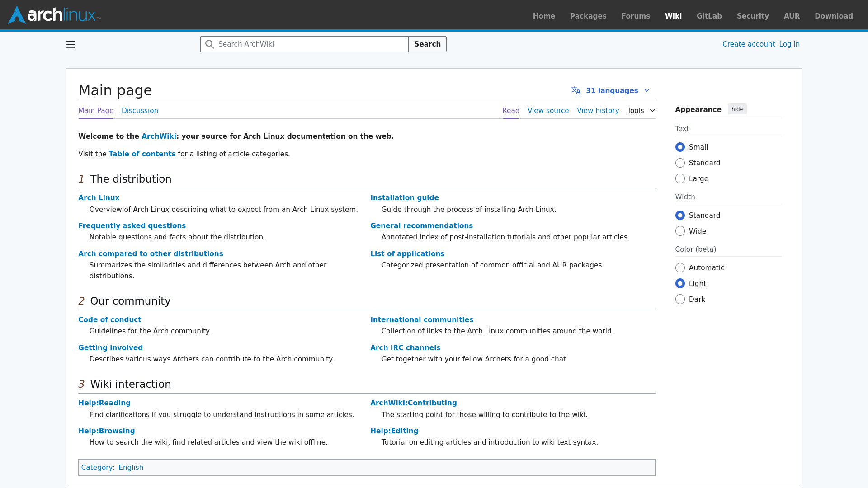
Task: Open the View history tab
Action: [598, 111]
